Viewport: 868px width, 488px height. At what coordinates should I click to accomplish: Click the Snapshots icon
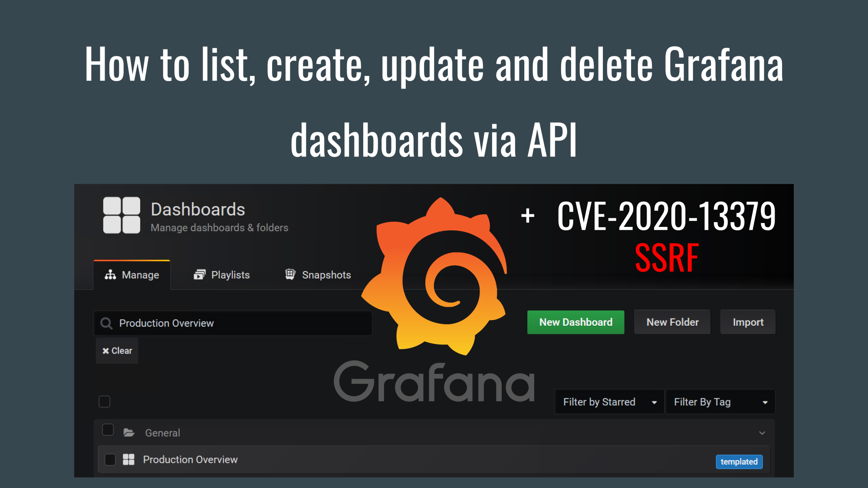click(289, 274)
